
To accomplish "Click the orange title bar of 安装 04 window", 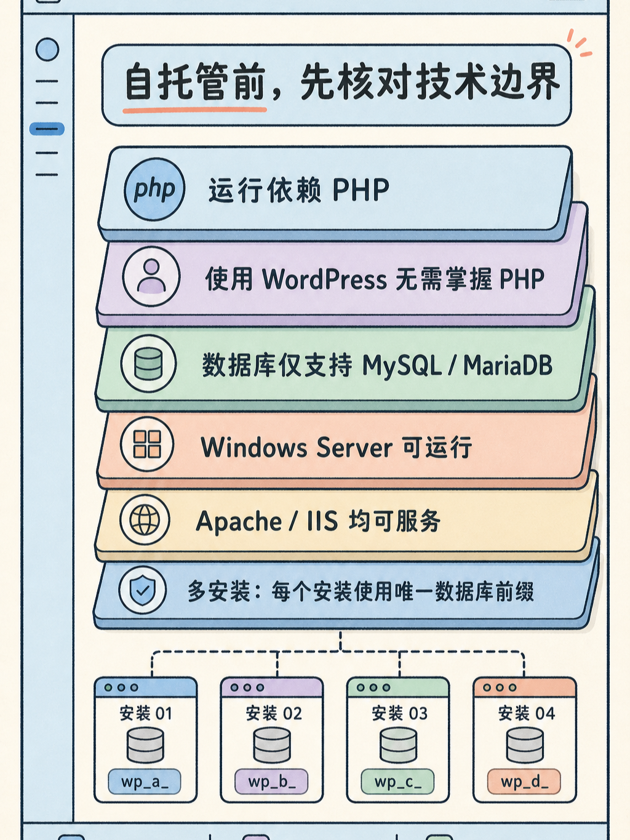I will pos(525,687).
